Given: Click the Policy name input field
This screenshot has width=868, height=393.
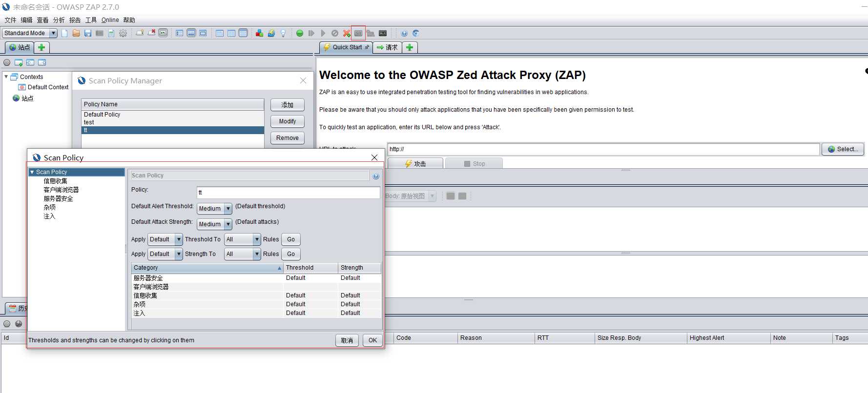Looking at the screenshot, I should pyautogui.click(x=289, y=193).
